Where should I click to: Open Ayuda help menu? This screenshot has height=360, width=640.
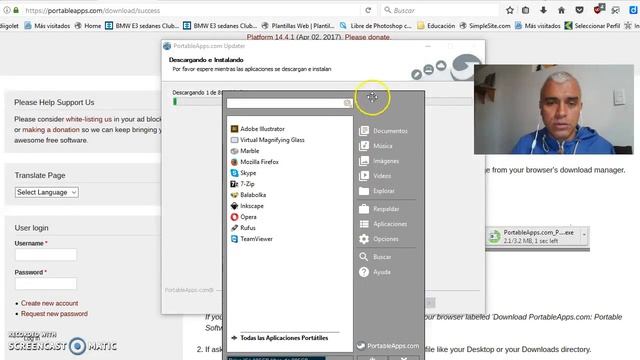point(375,272)
